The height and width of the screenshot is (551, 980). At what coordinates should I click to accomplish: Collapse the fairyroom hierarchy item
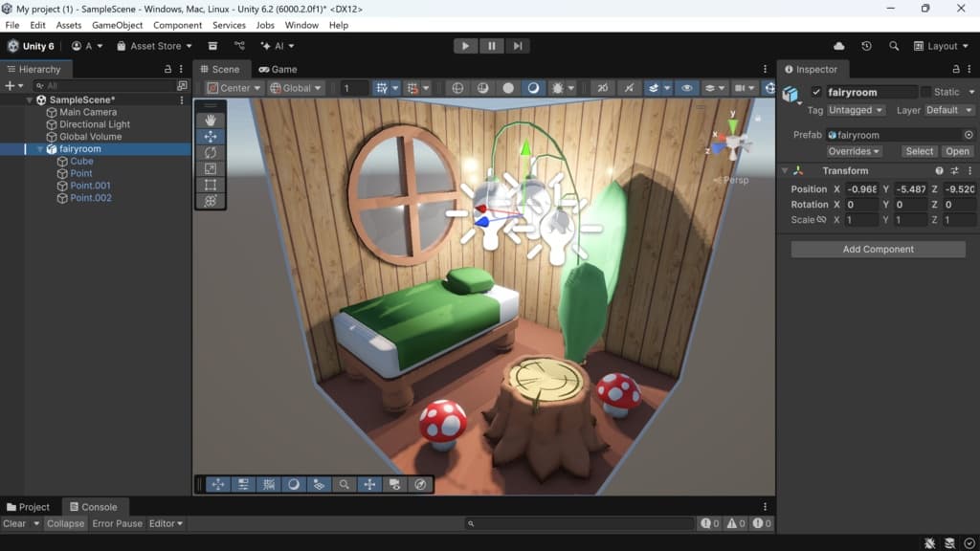point(39,149)
